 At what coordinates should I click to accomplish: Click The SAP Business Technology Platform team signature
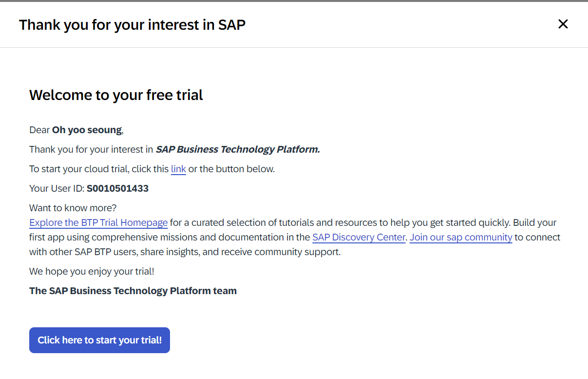click(133, 291)
